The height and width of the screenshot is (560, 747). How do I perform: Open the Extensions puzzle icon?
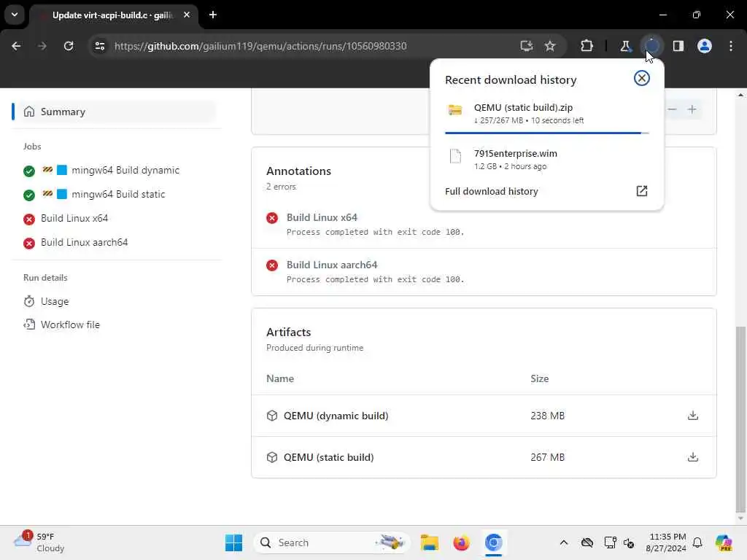click(587, 46)
